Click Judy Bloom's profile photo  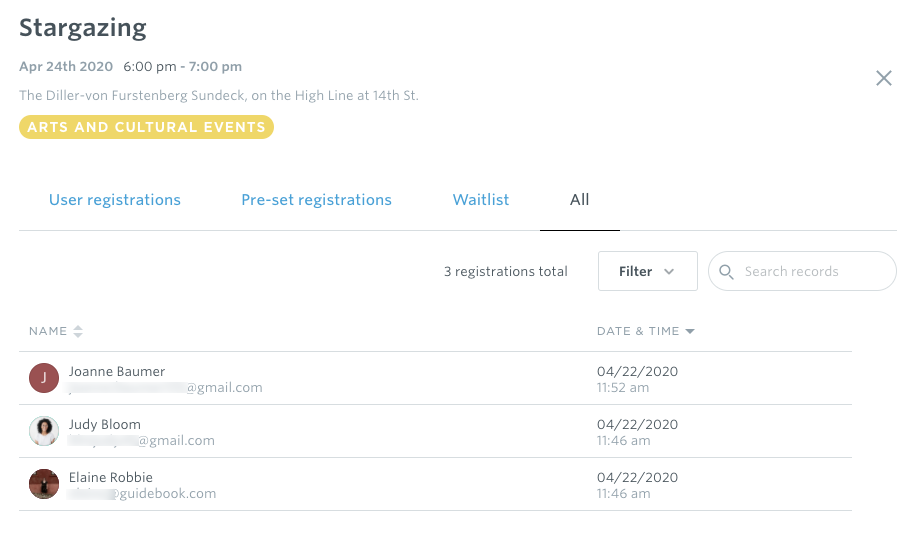pos(44,431)
